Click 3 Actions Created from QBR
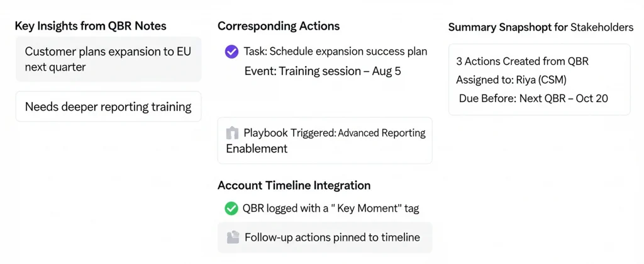 pyautogui.click(x=522, y=62)
